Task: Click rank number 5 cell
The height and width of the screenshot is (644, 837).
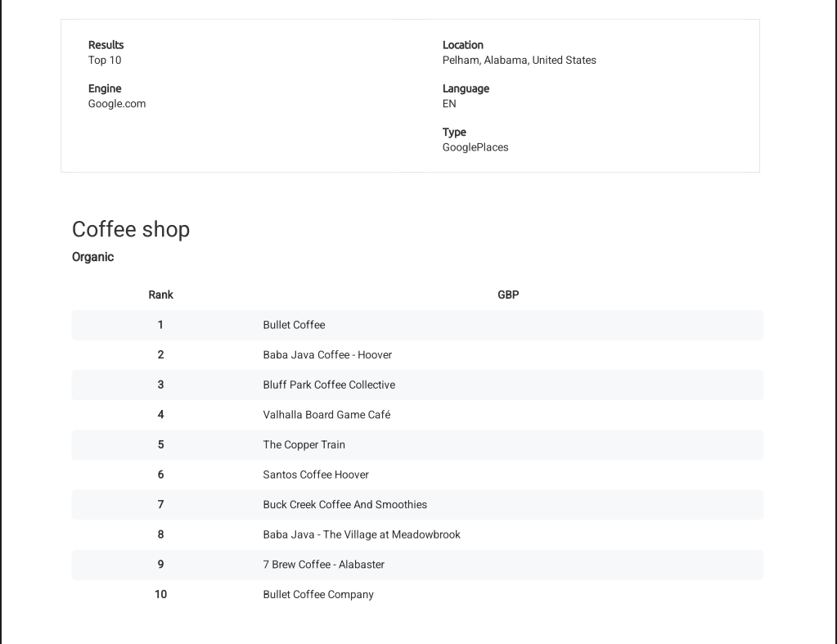Action: (160, 444)
